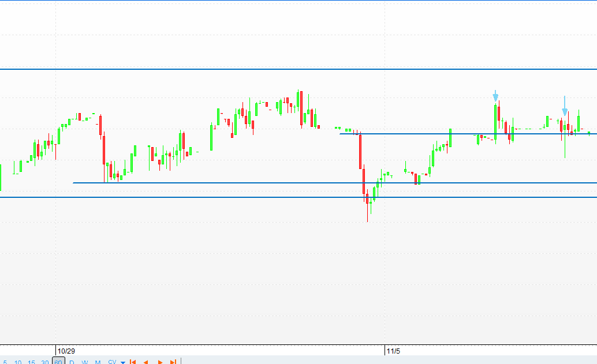The width and height of the screenshot is (597, 364).
Task: Switch chart to 10-minute interval
Action: [x=18, y=362]
